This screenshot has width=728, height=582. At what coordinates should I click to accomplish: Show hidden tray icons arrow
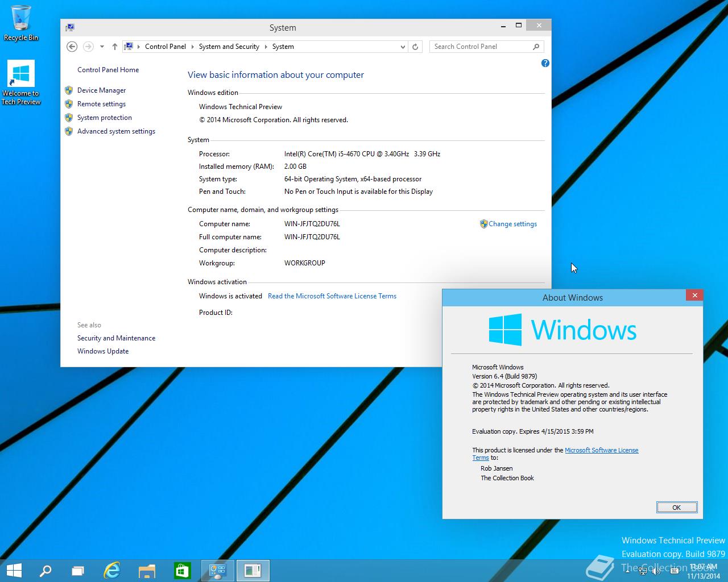[627, 571]
